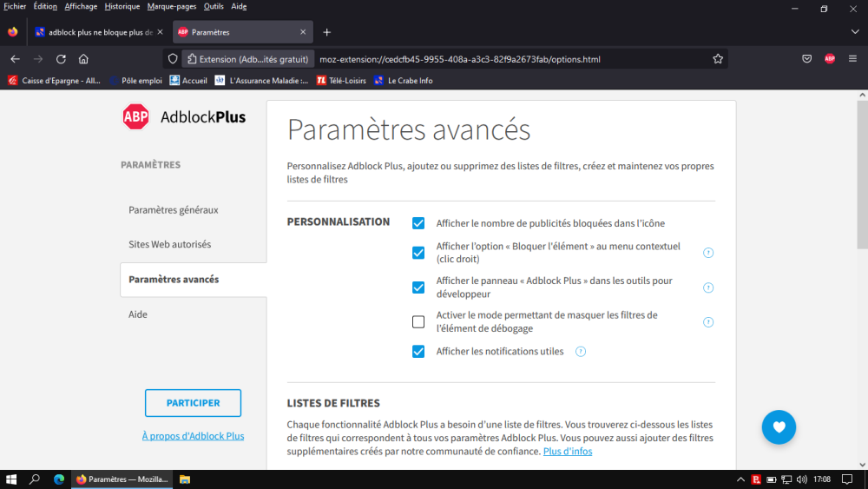Open the 'À propos d'Adblock Plus' link

[193, 436]
